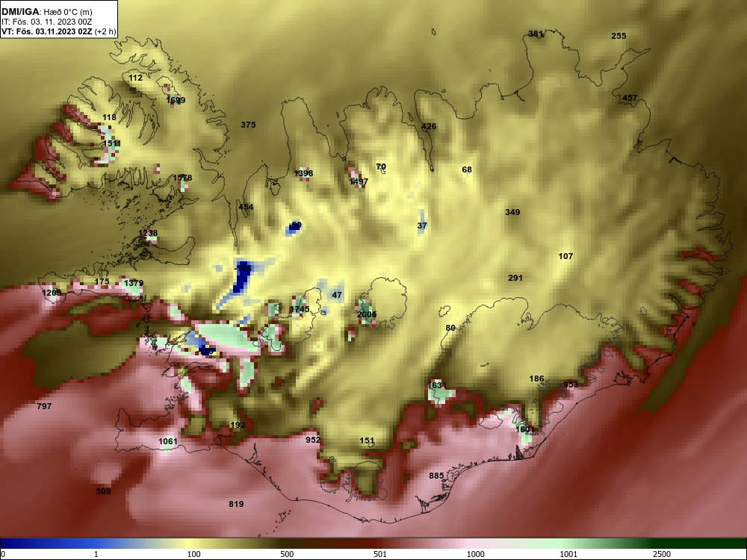Click the value 118 on the map

pyautogui.click(x=109, y=117)
